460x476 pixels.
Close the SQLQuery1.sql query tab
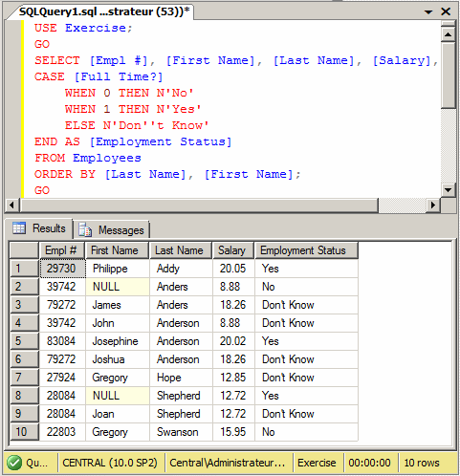click(x=446, y=11)
